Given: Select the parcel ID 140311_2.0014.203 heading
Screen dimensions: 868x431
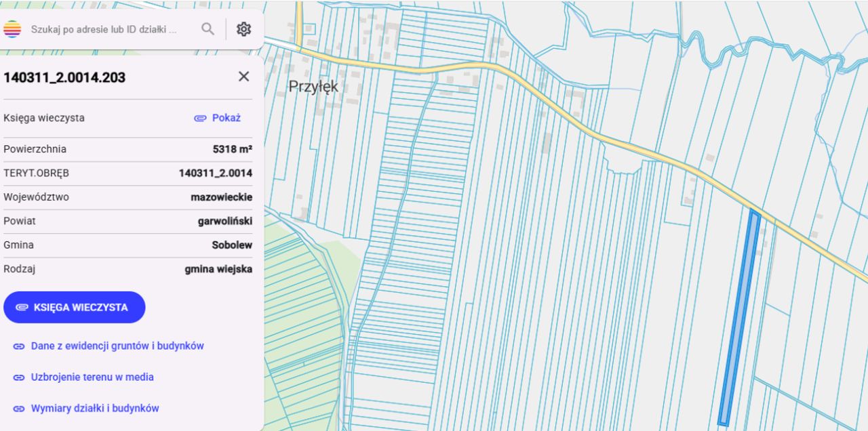Looking at the screenshot, I should click(x=64, y=77).
